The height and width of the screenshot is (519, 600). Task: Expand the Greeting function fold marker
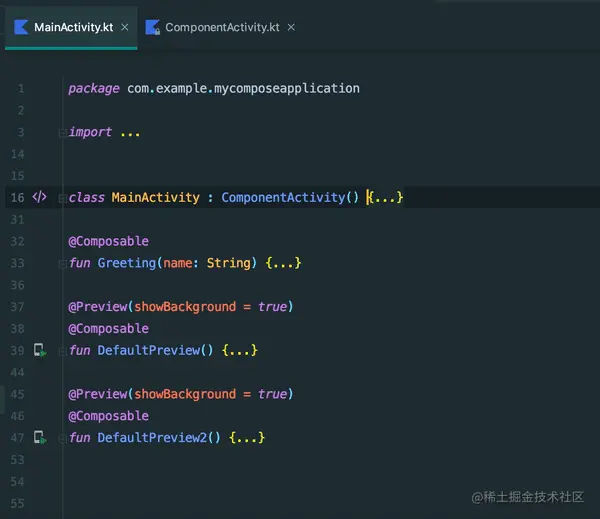(62, 264)
